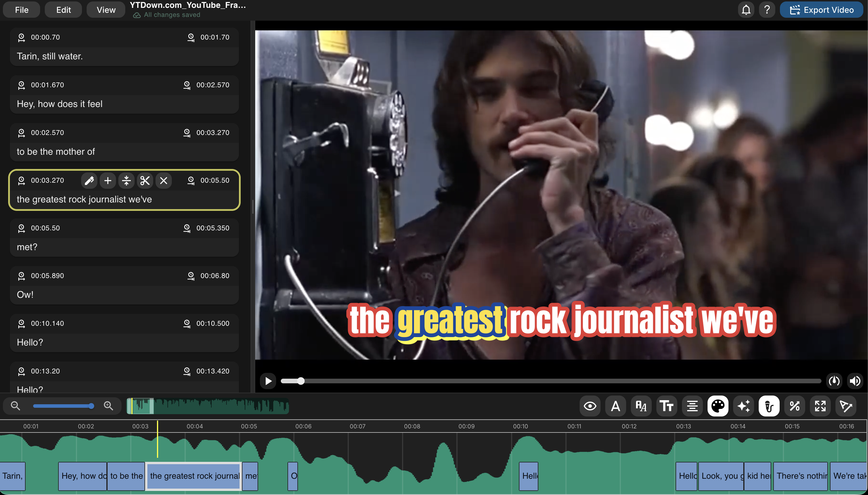Image resolution: width=868 pixels, height=495 pixels.
Task: Click the fullscreen expand icon
Action: coord(820,406)
